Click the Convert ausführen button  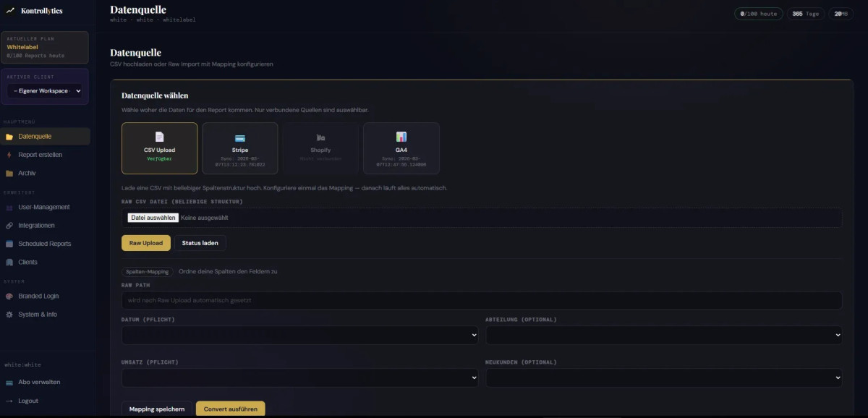(x=230, y=408)
